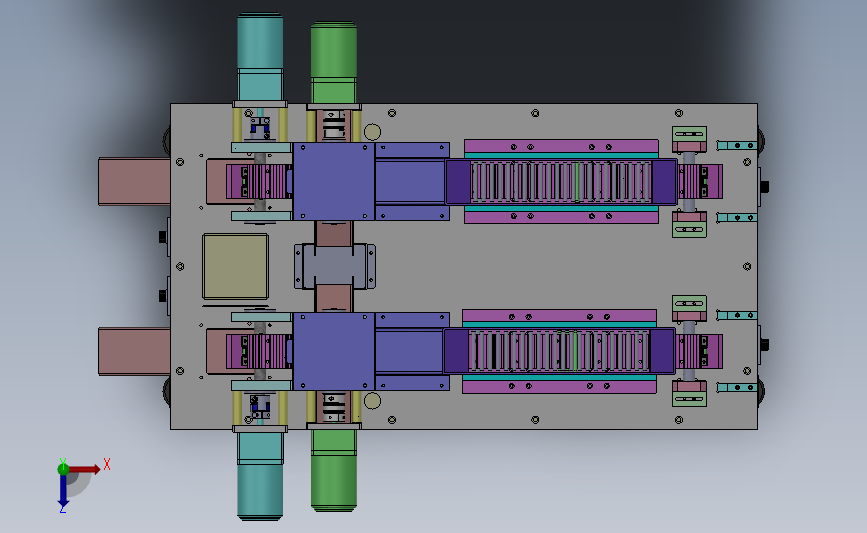Select the upper roller conveyor track

pos(561,181)
